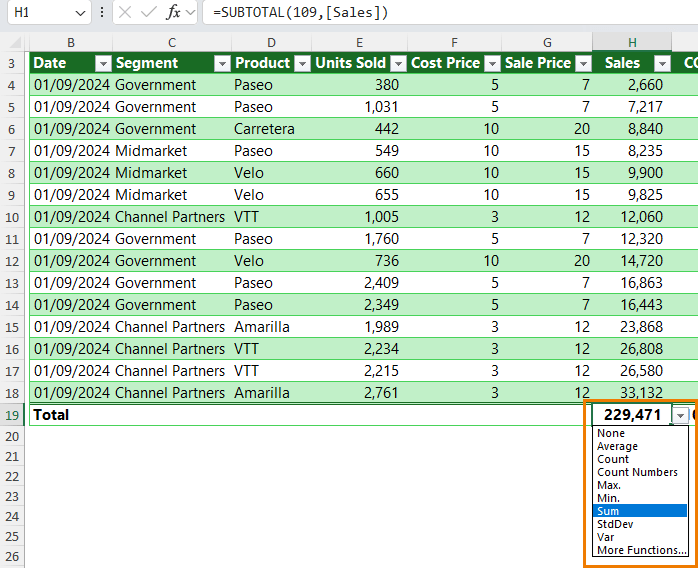The width and height of the screenshot is (698, 568).
Task: Open the Name Box dropdown arrow
Action: (x=80, y=13)
